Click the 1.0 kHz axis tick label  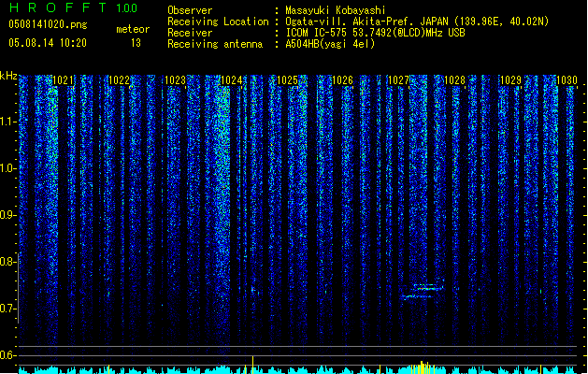pyautogui.click(x=7, y=168)
